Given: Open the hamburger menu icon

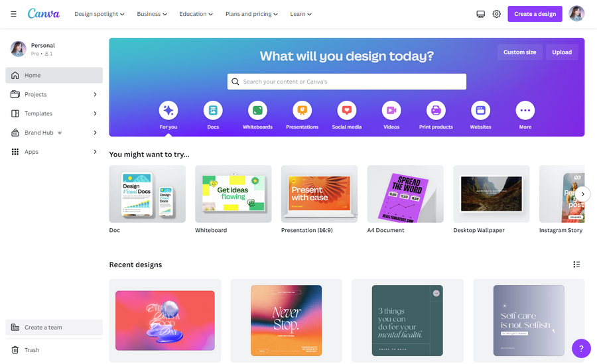Looking at the screenshot, I should coord(13,14).
